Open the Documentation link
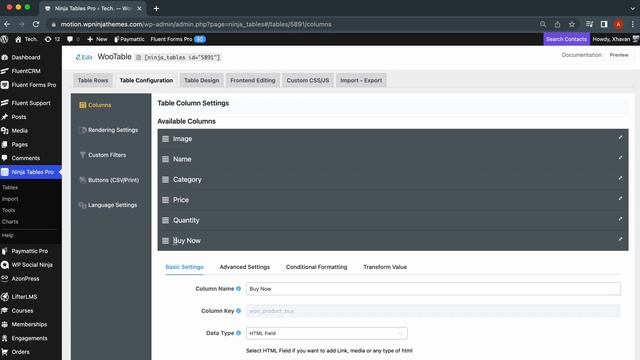The height and width of the screenshot is (360, 640). coord(582,55)
